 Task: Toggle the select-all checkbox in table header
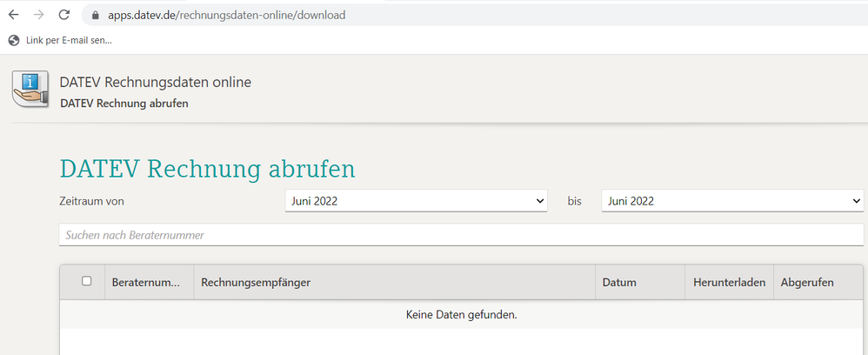click(86, 281)
